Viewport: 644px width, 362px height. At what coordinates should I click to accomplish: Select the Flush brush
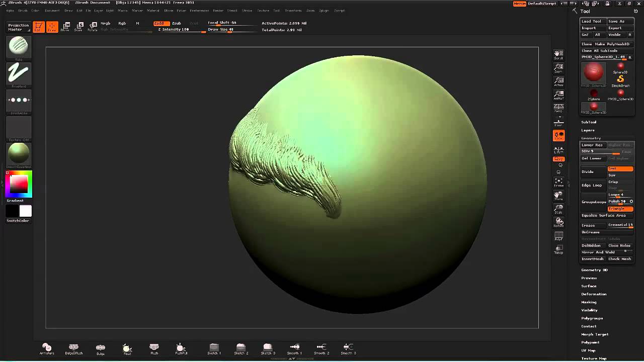click(154, 349)
